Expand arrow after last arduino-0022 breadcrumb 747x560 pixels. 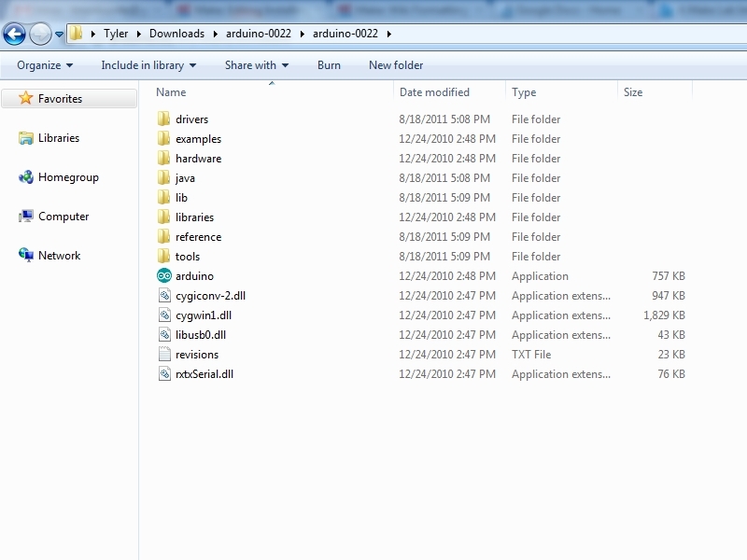pos(389,34)
